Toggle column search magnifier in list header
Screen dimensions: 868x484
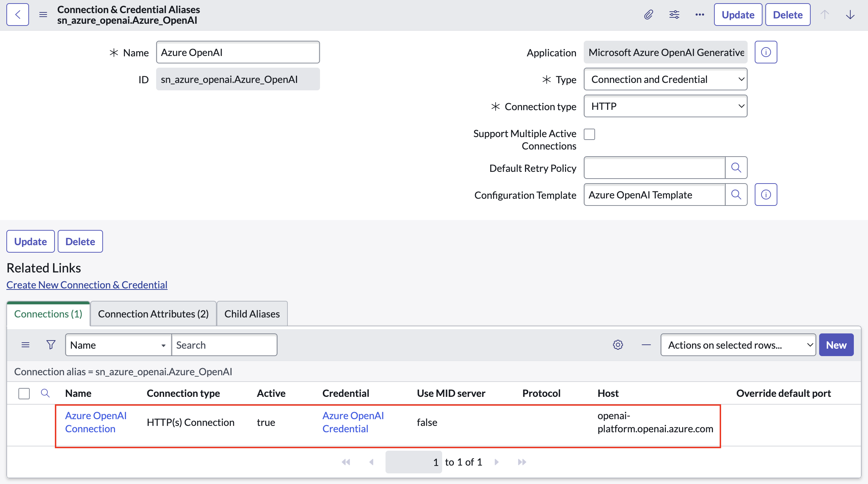[x=45, y=393]
